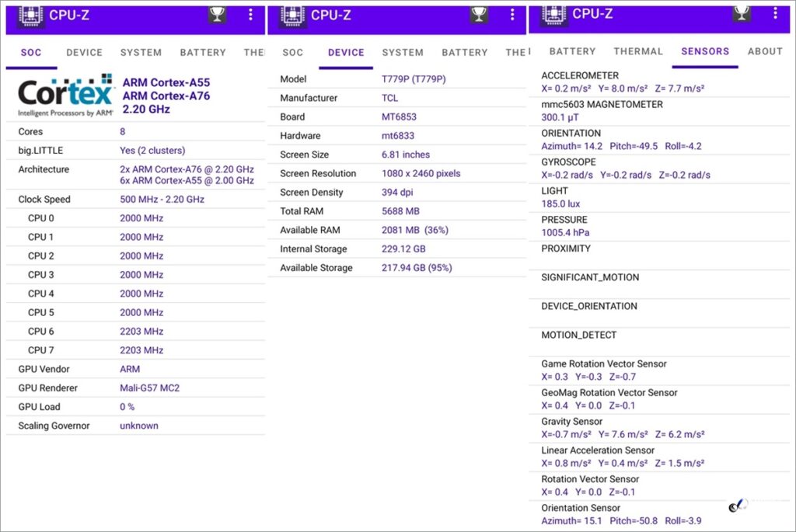Screen dimensions: 796x532
Task: Tap the Screen Resolution 1080 x 2460 row
Action: pos(396,173)
